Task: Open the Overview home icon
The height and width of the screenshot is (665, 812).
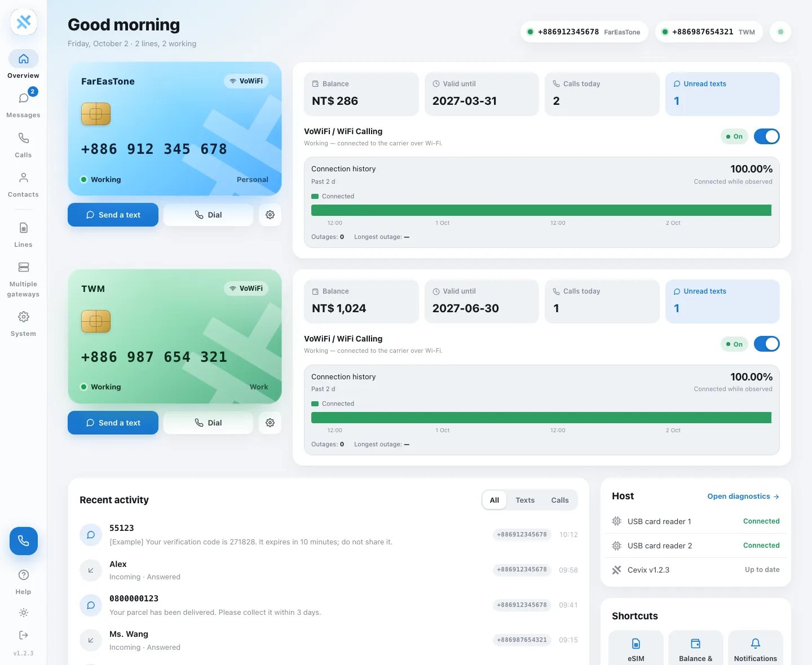Action: click(24, 59)
